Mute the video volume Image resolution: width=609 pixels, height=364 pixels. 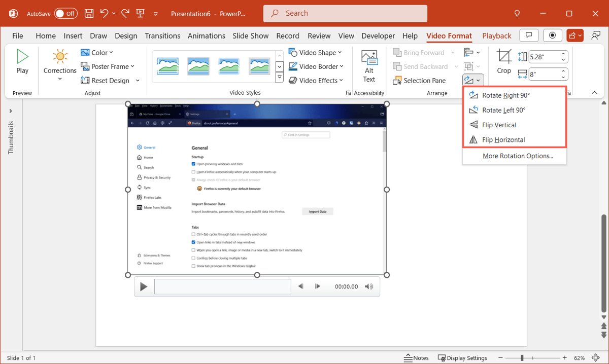pos(369,286)
